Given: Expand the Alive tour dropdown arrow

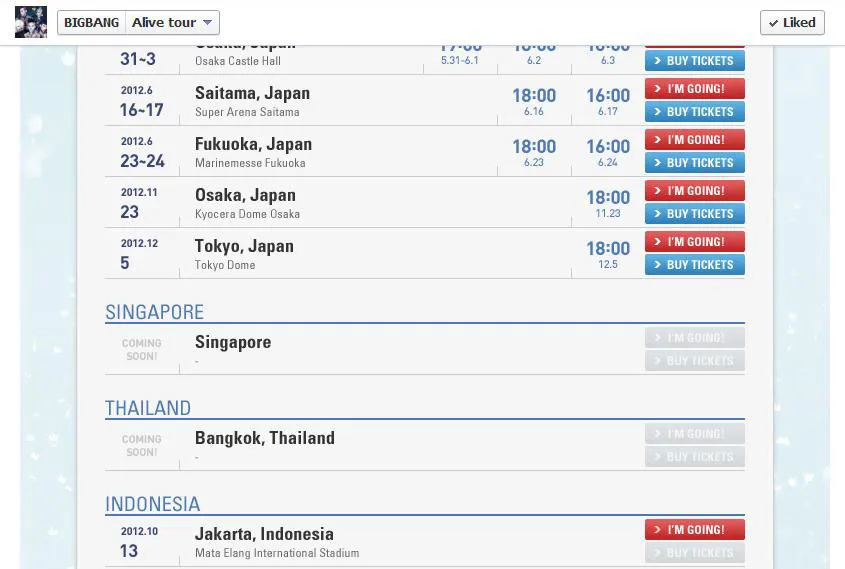Looking at the screenshot, I should pyautogui.click(x=207, y=23).
